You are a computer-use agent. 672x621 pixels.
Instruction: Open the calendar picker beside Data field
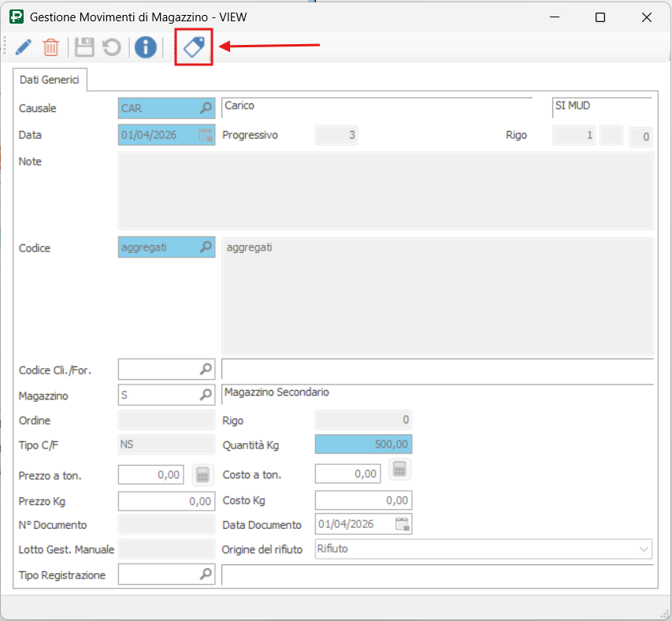click(x=205, y=135)
